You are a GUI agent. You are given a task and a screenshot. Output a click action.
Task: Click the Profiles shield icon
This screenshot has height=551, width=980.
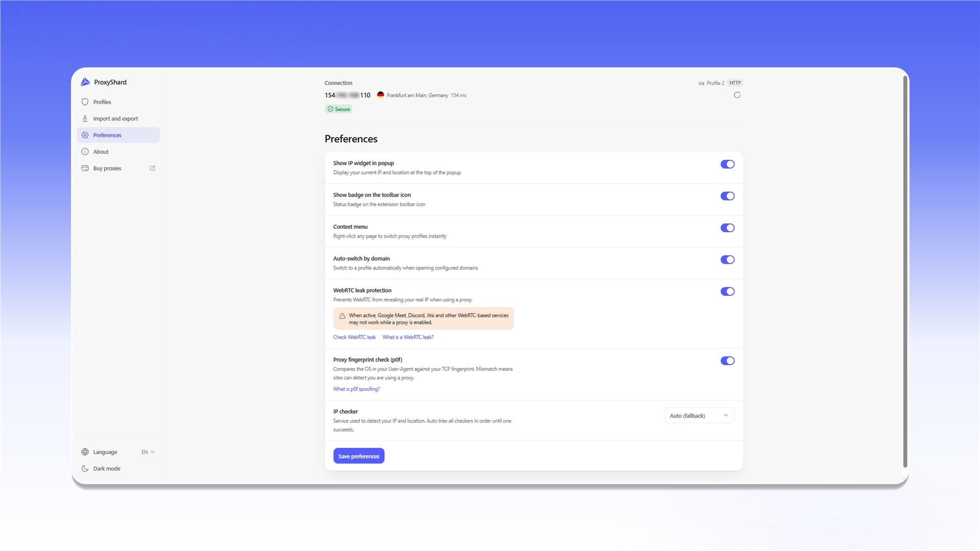pos(85,102)
